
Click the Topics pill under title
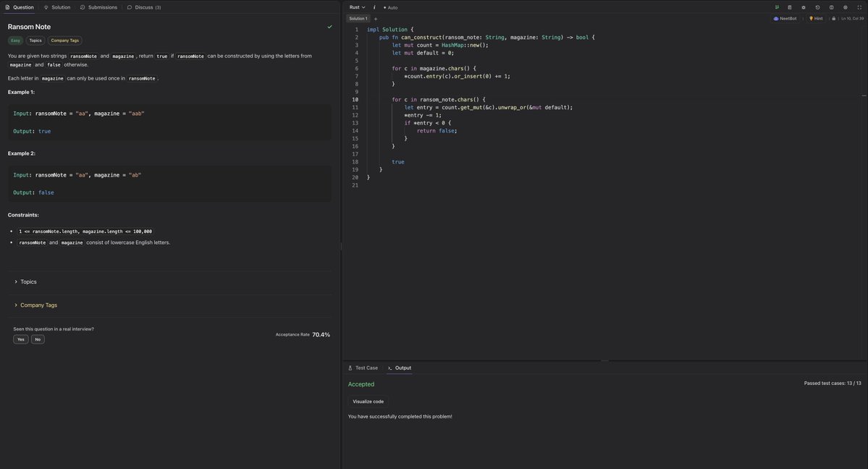[35, 41]
